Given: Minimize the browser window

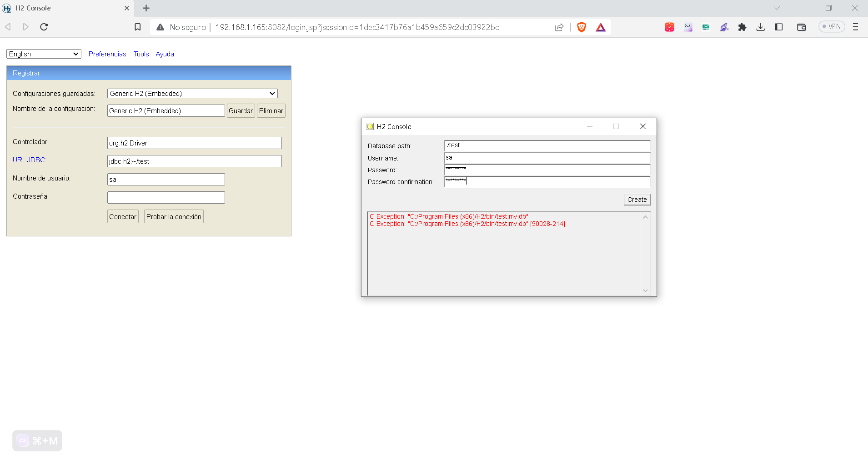Looking at the screenshot, I should coord(803,8).
